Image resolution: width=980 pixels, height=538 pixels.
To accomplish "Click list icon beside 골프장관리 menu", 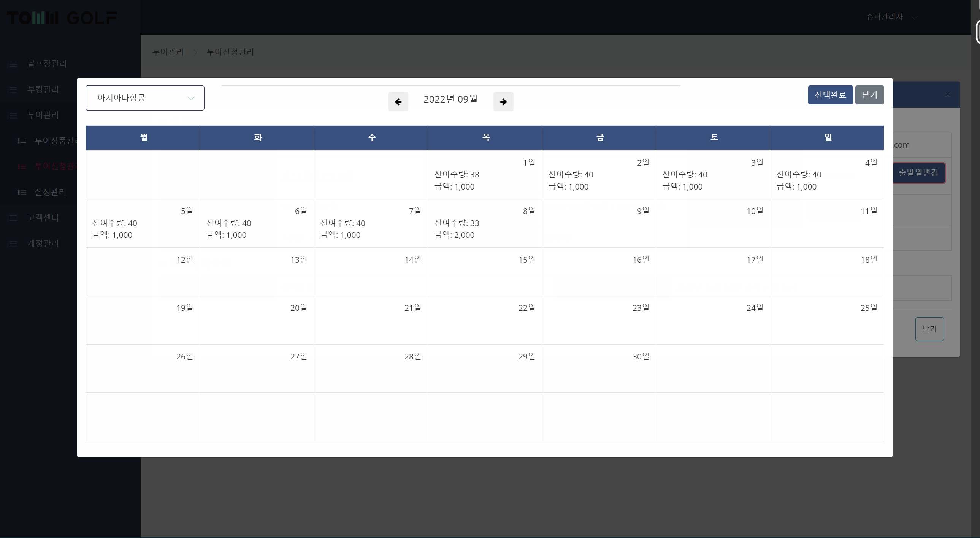I will (13, 64).
